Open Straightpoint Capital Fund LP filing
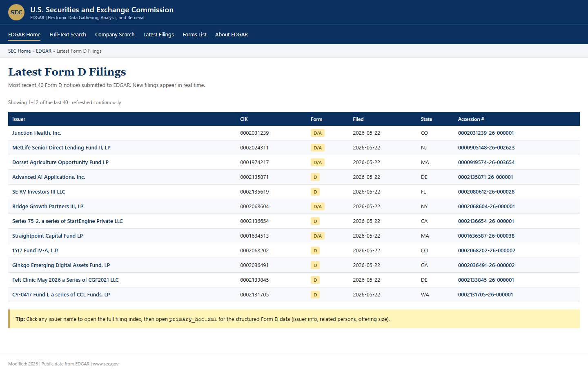 (47, 236)
